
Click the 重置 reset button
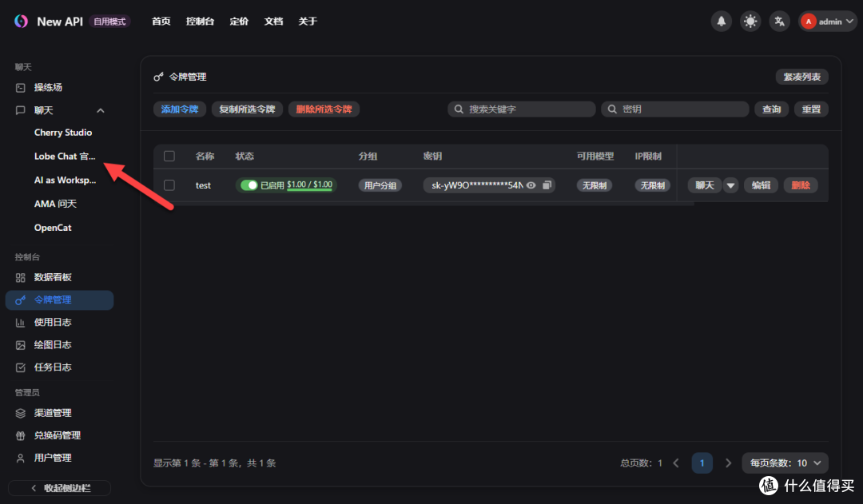pyautogui.click(x=811, y=109)
